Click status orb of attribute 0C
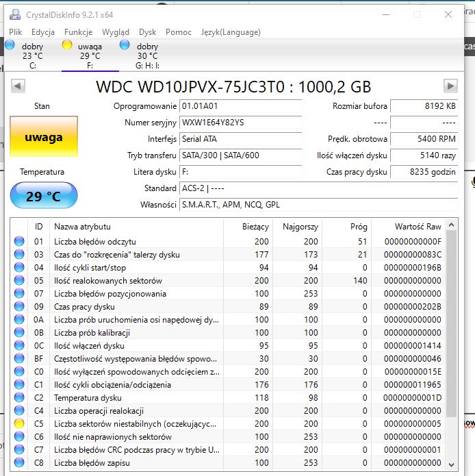Screen dimensions: 475x476 [19, 345]
